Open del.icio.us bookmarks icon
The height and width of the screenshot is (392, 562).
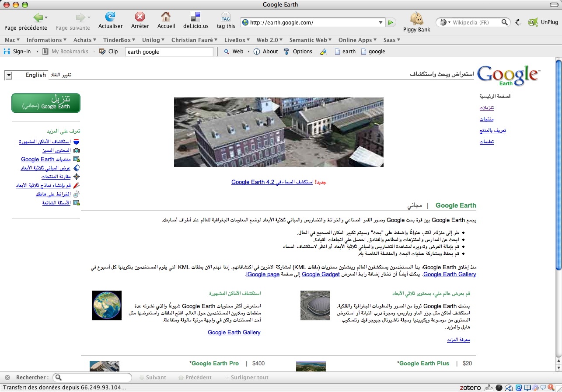pyautogui.click(x=195, y=17)
